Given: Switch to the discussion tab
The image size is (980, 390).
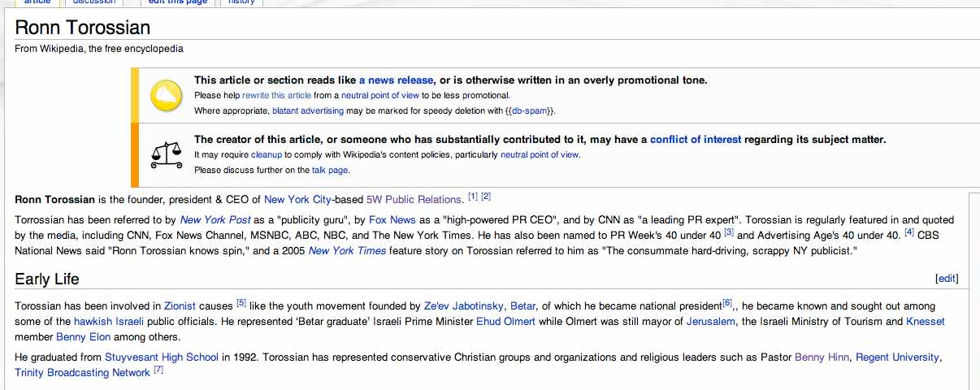Looking at the screenshot, I should (x=94, y=2).
